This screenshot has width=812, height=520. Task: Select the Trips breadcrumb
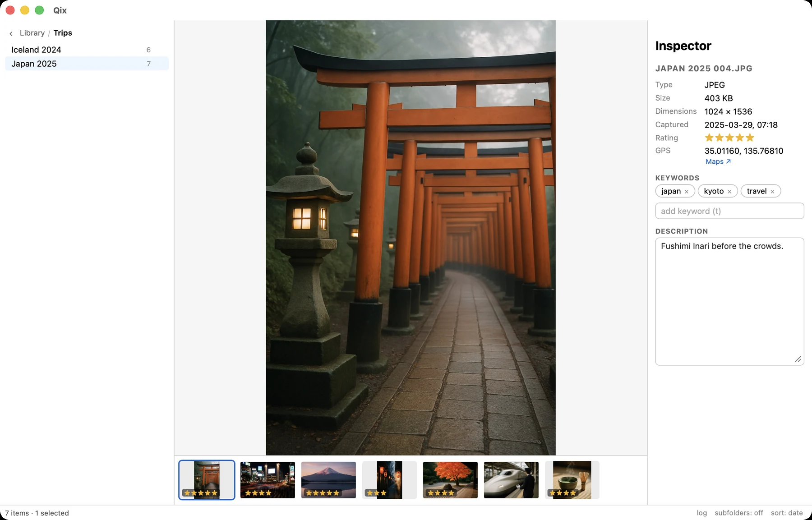(x=63, y=33)
